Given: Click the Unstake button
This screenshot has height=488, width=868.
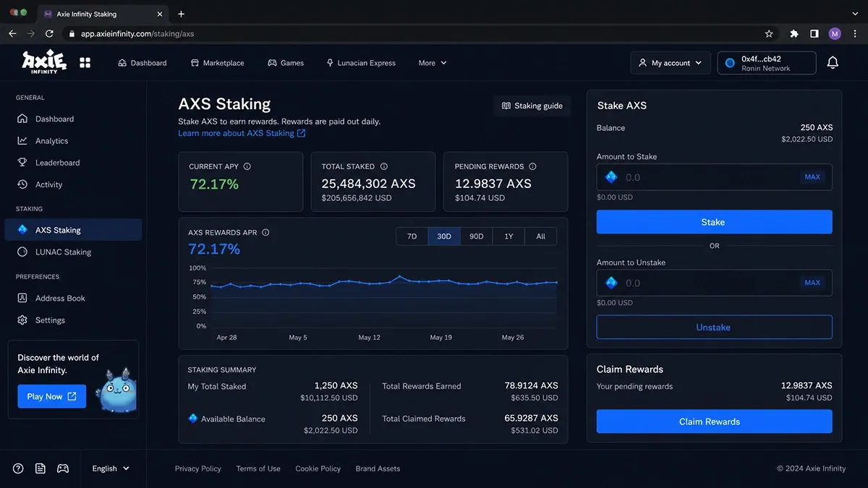Looking at the screenshot, I should click(714, 328).
